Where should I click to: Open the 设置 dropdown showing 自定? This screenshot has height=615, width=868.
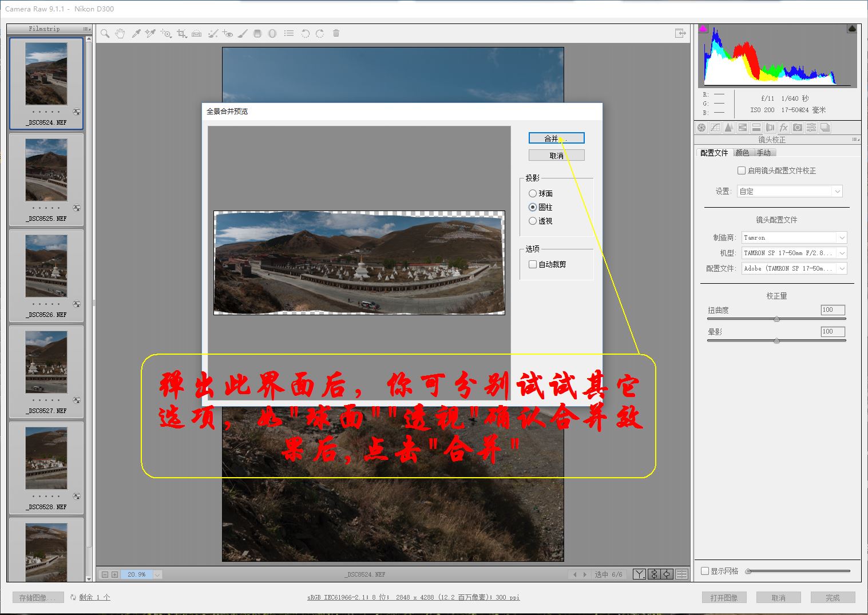[x=790, y=191]
